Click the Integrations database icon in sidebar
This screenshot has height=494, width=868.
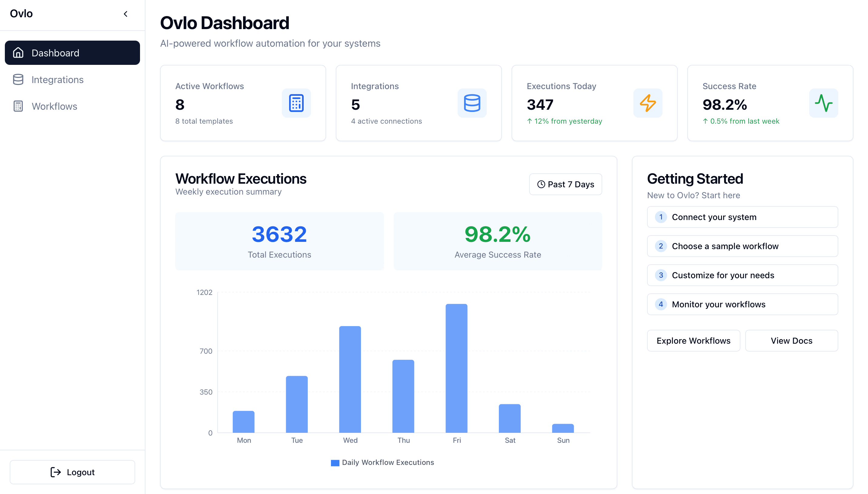[x=18, y=79]
